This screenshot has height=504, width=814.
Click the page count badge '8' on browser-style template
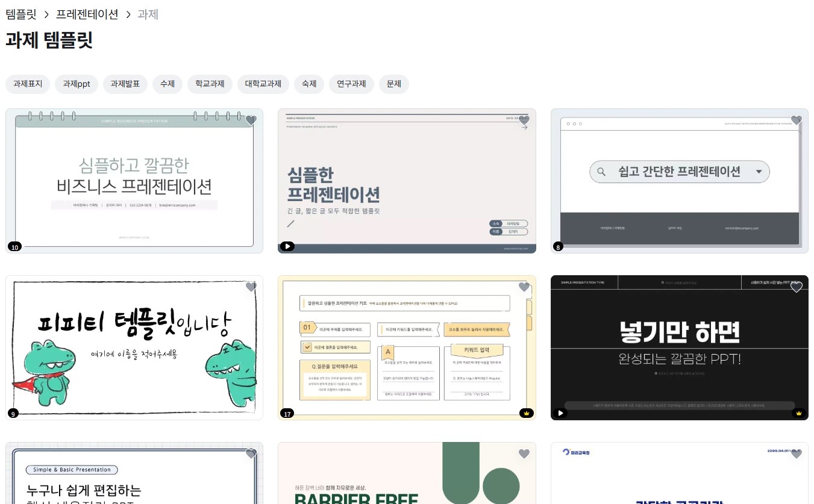557,247
